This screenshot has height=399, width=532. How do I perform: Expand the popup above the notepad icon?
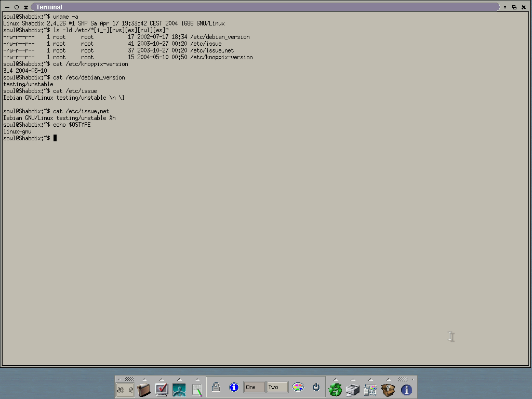[197, 380]
